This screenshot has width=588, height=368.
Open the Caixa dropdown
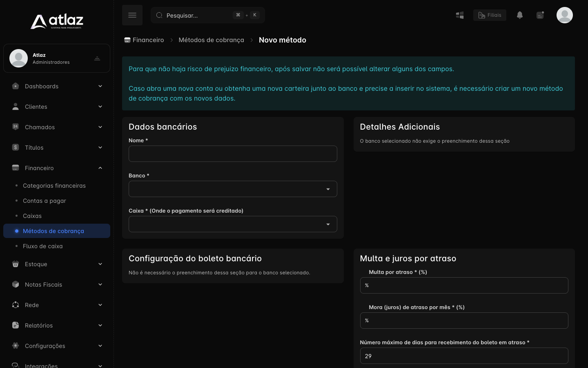click(x=233, y=224)
